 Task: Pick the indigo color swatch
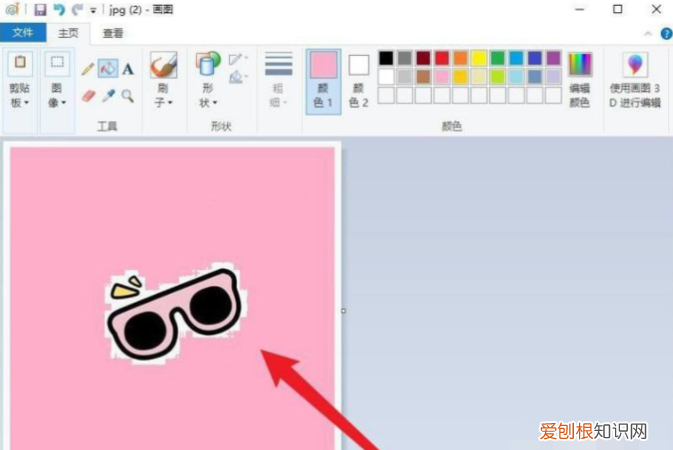click(x=535, y=58)
